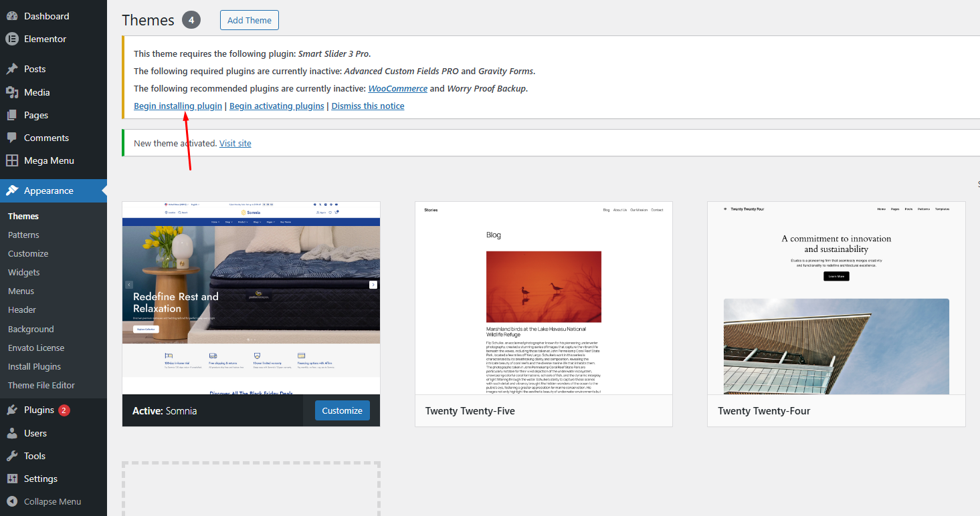
Task: Open the Customize submenu item
Action: 28,253
